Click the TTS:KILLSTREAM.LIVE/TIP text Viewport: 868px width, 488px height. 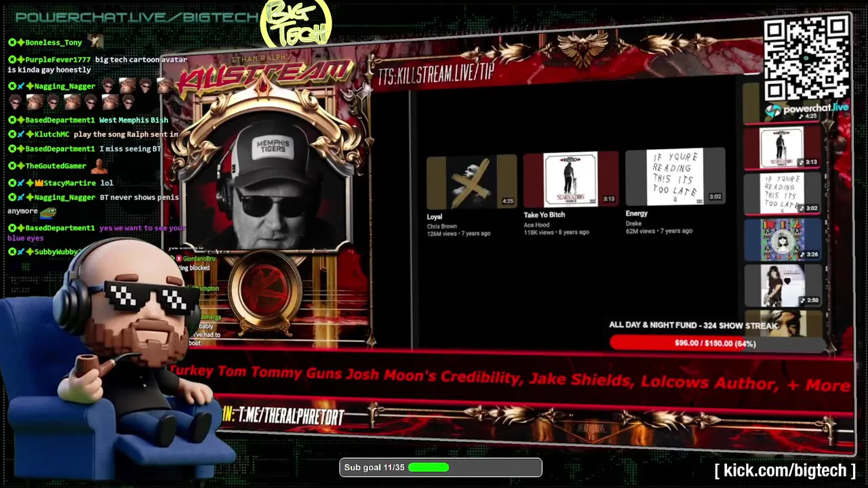pos(436,73)
